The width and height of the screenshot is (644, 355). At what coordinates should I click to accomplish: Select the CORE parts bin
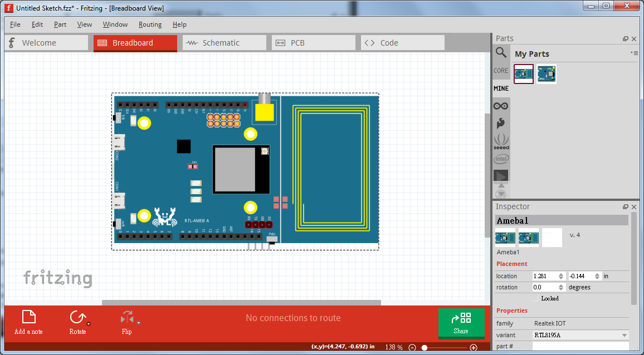501,71
